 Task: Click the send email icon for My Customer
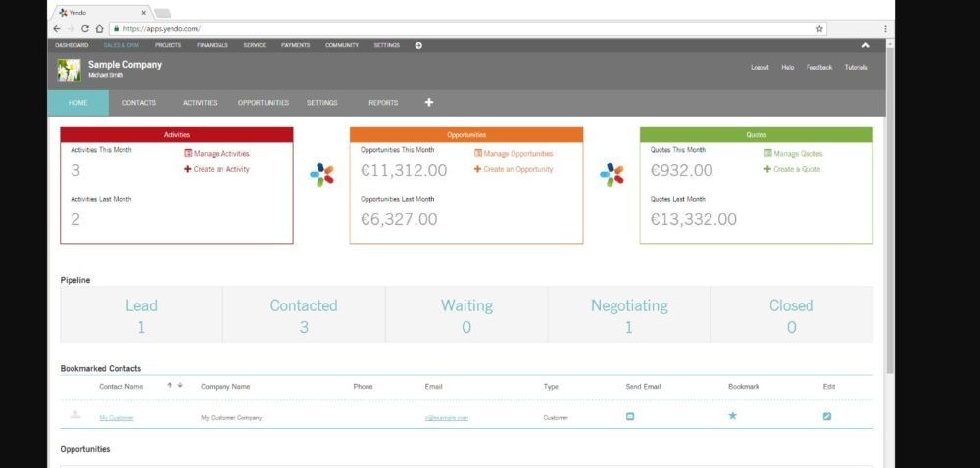pyautogui.click(x=630, y=417)
